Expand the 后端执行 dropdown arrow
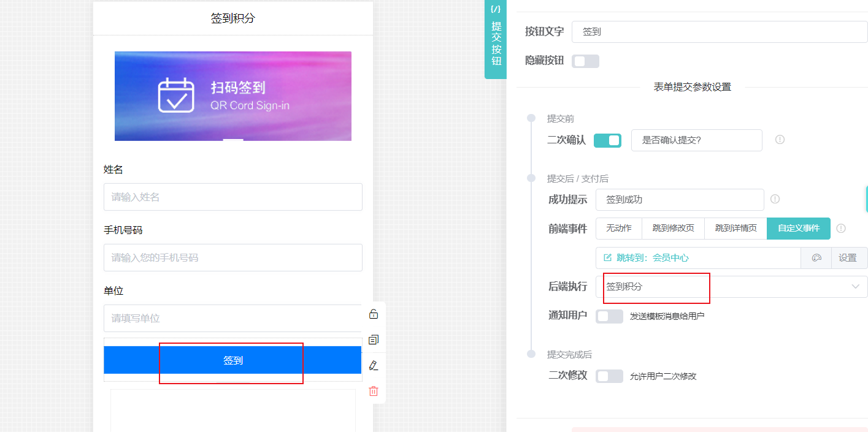Viewport: 868px width, 432px height. tap(855, 286)
